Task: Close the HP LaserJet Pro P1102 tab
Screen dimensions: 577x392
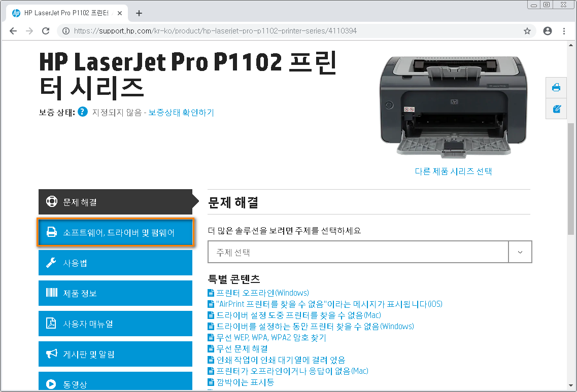Action: point(120,13)
